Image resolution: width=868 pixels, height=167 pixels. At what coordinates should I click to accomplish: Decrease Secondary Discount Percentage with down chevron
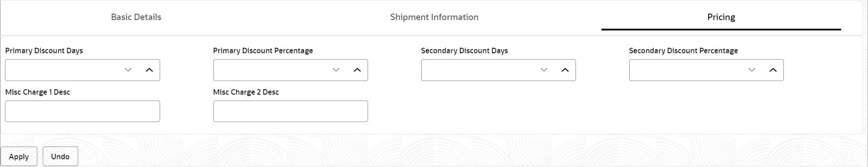(x=752, y=70)
